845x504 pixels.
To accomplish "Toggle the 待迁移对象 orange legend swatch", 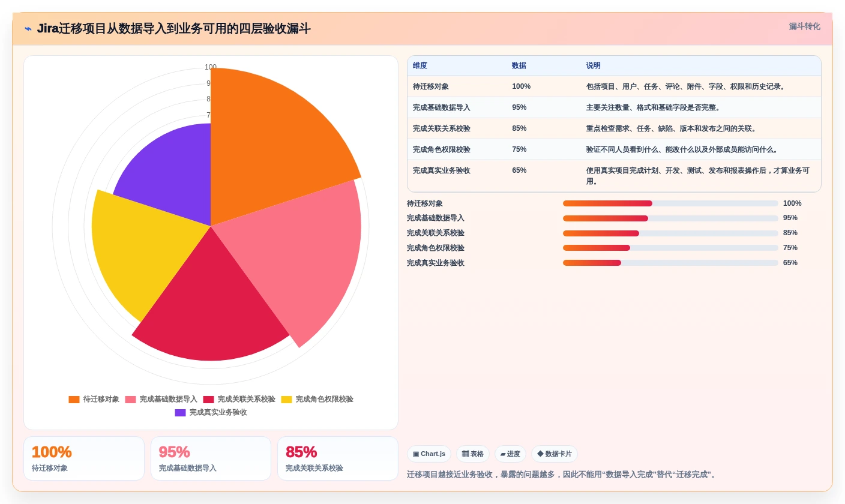I will [74, 400].
